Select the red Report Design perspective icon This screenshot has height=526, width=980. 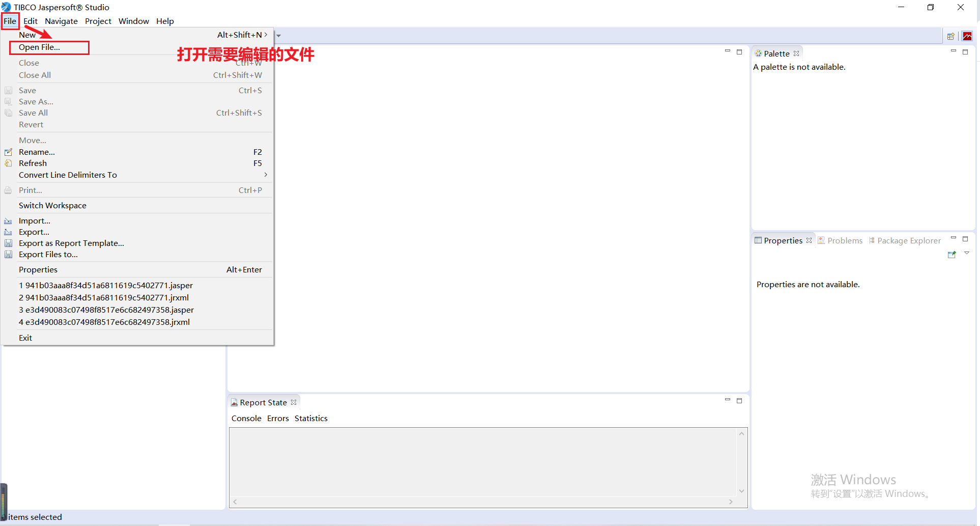click(967, 36)
